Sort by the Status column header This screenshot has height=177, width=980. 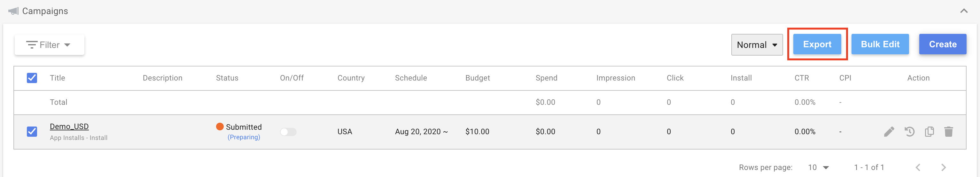pos(227,78)
